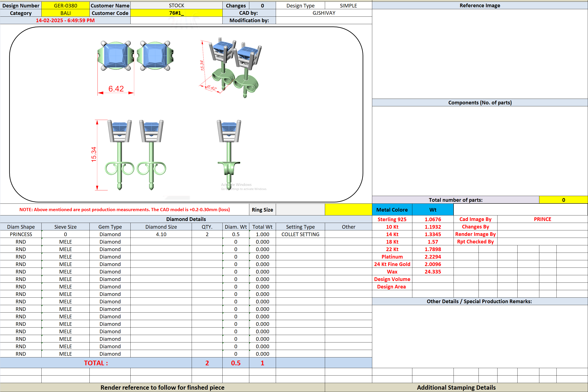Select the total Diam. Wt value 0.5

point(236,363)
